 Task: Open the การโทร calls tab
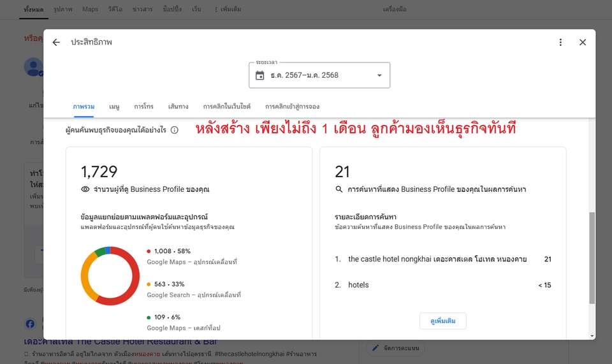click(143, 106)
